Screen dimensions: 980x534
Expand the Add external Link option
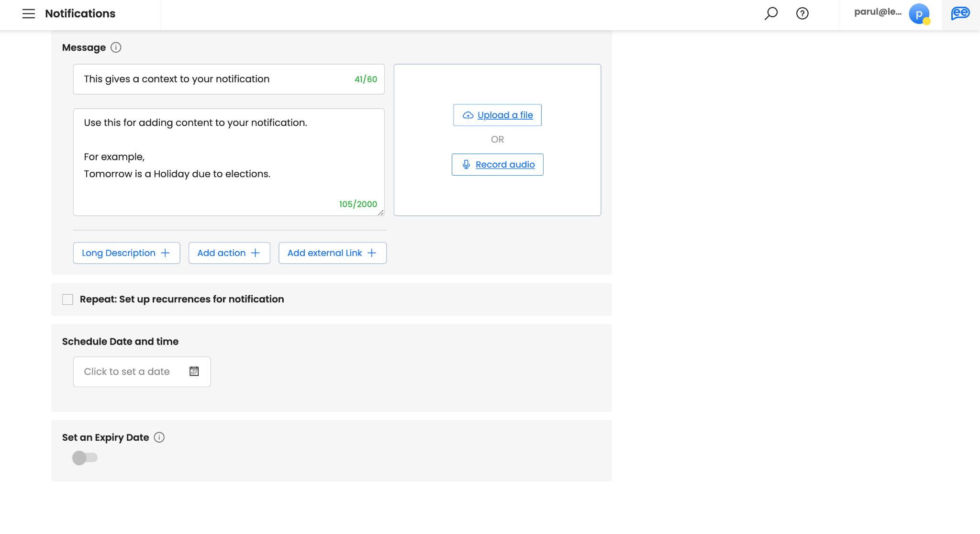pyautogui.click(x=333, y=253)
